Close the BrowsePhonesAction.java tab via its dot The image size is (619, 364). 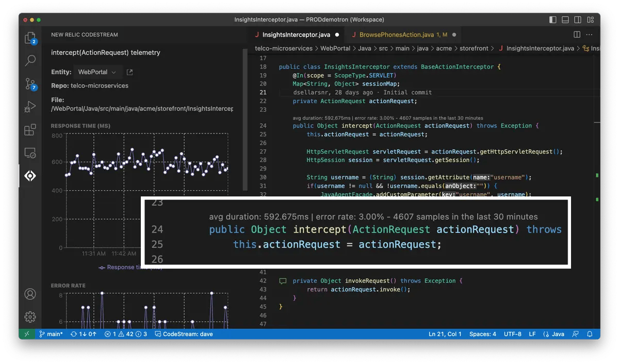454,35
